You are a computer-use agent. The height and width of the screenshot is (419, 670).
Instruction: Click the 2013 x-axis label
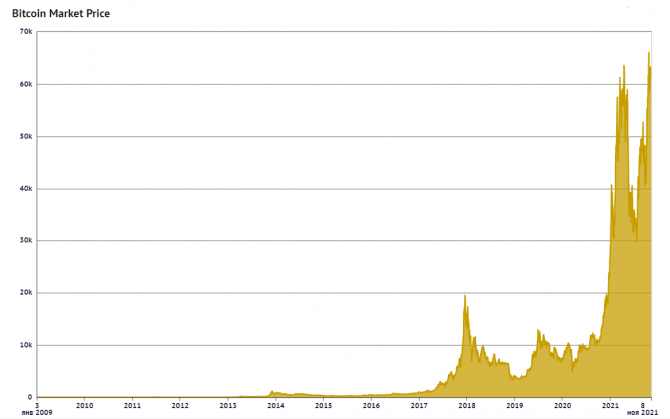pyautogui.click(x=228, y=405)
